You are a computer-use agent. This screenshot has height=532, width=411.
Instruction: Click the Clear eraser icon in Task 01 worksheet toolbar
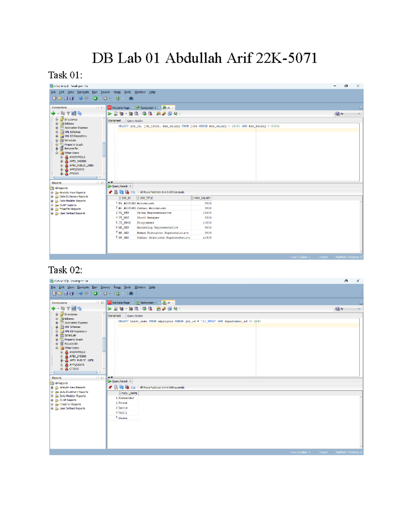(164, 114)
